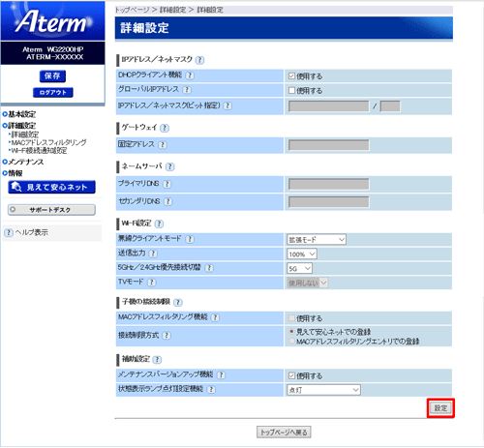Image resolution: width=484 pixels, height=448 pixels.
Task: Open help icon for 無線クライアントモード
Action: tap(190, 239)
